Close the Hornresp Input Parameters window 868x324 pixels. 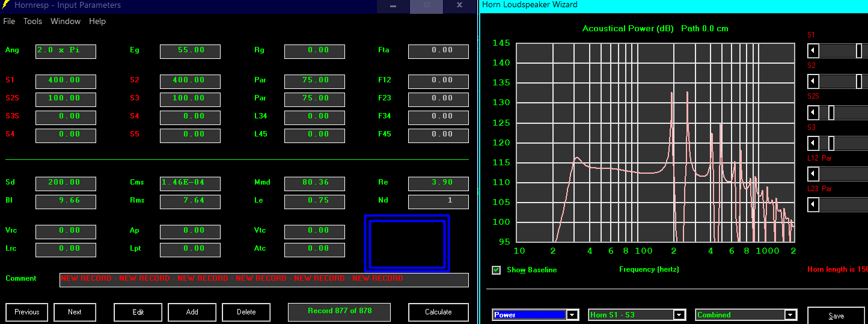point(459,5)
